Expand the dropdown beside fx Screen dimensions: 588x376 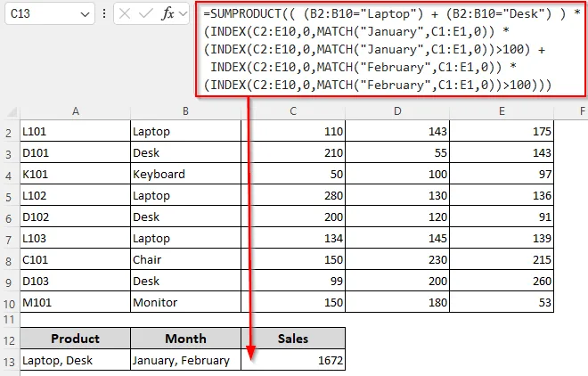coord(183,14)
